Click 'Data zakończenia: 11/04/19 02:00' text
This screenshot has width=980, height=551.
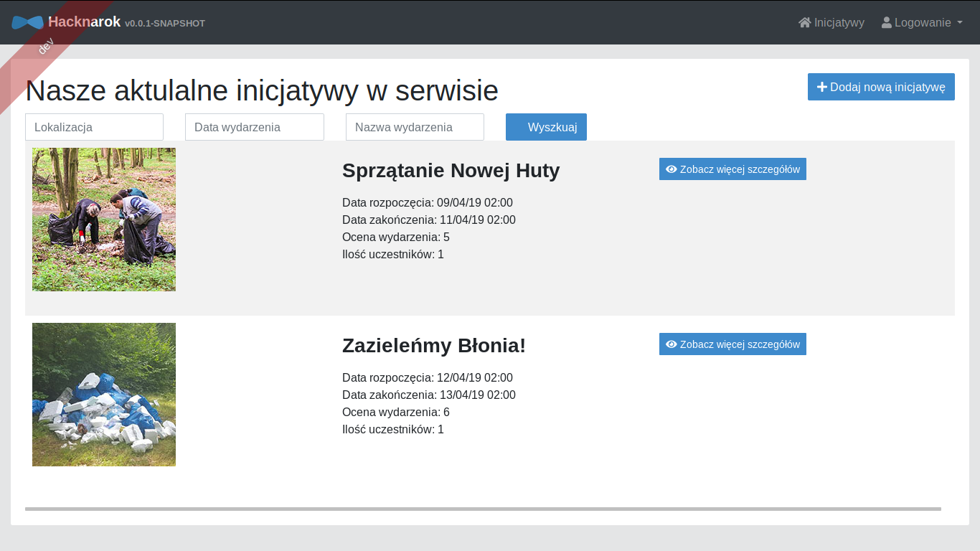tap(429, 220)
